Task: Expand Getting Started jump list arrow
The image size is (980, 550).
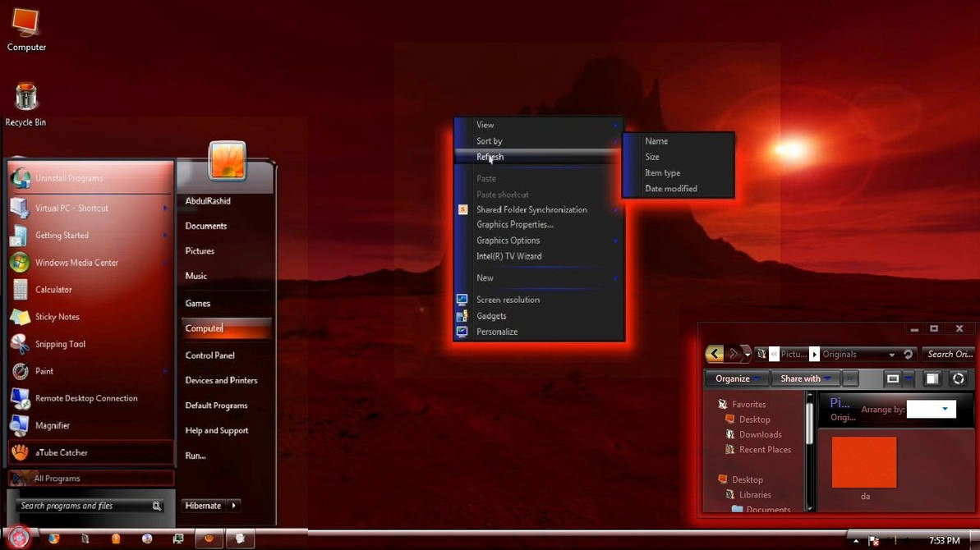Action: 165,236
